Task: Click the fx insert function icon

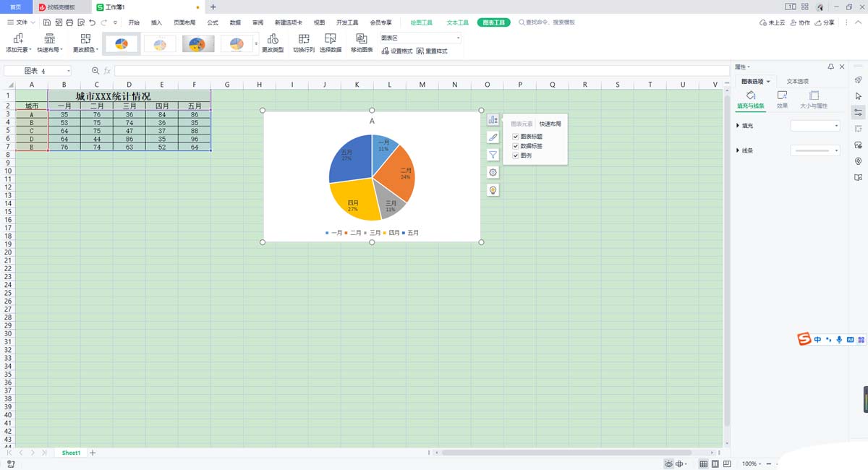Action: (108, 71)
